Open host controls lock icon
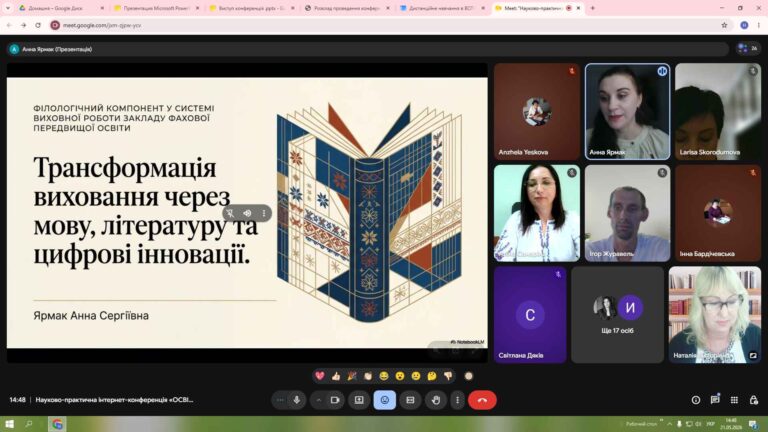The width and height of the screenshot is (768, 432). pos(754,400)
